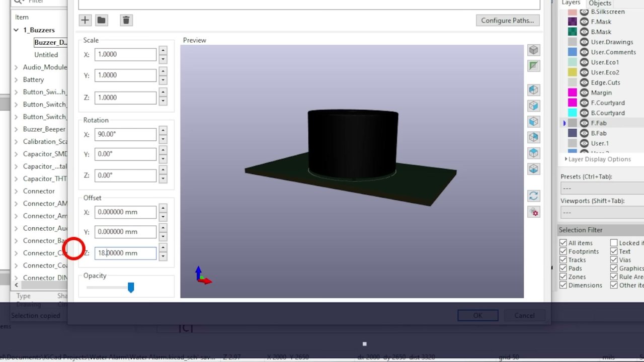This screenshot has width=644, height=362.
Task: Toggle the All items checkbox
Action: coord(563,243)
